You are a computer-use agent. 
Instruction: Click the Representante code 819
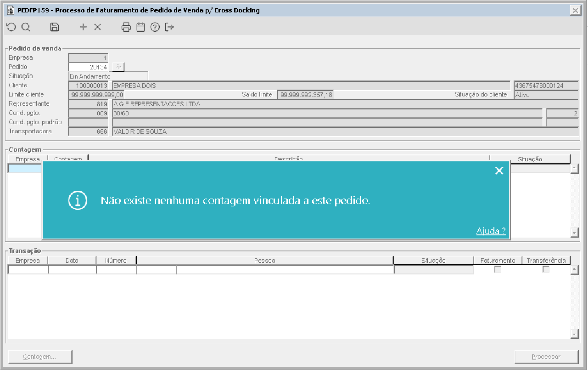coord(88,104)
